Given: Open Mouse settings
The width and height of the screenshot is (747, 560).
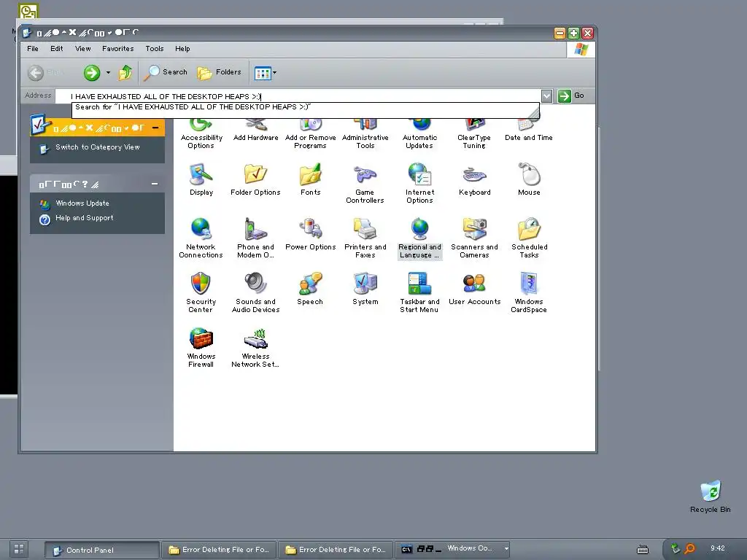Looking at the screenshot, I should 530,179.
